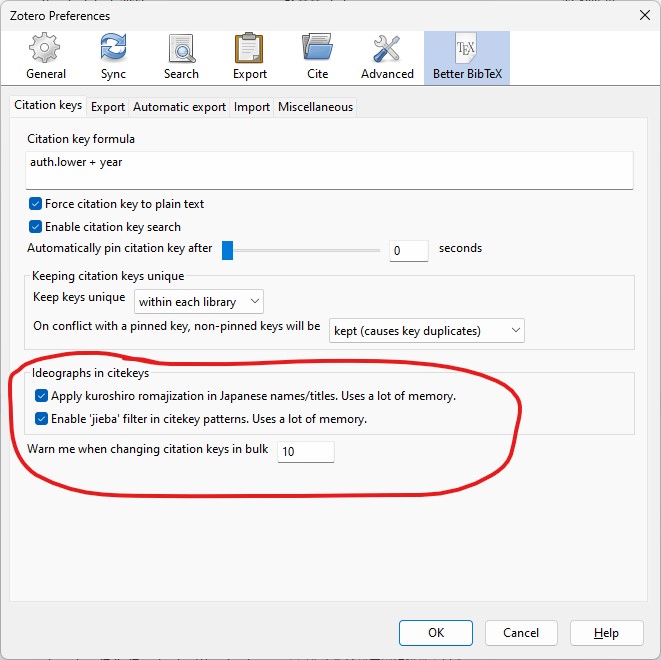Select the Better BibTeX pane
The width and height of the screenshot is (661, 660).
467,57
